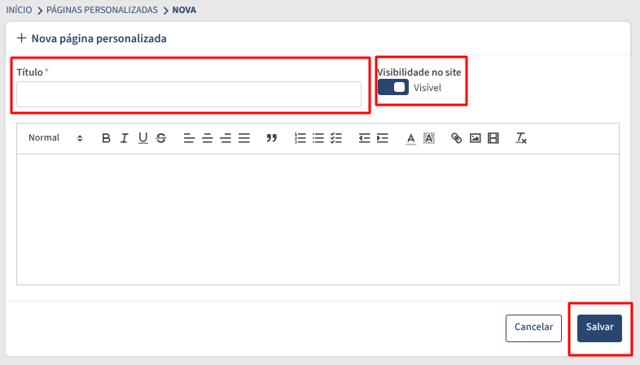
Task: Click inside the rich text editor area
Action: click(318, 219)
